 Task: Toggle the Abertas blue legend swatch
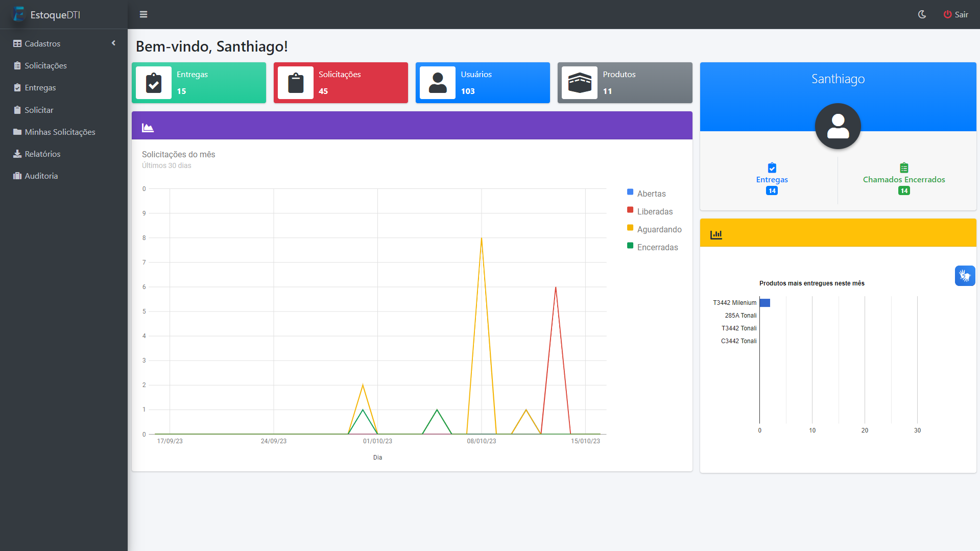(x=630, y=192)
